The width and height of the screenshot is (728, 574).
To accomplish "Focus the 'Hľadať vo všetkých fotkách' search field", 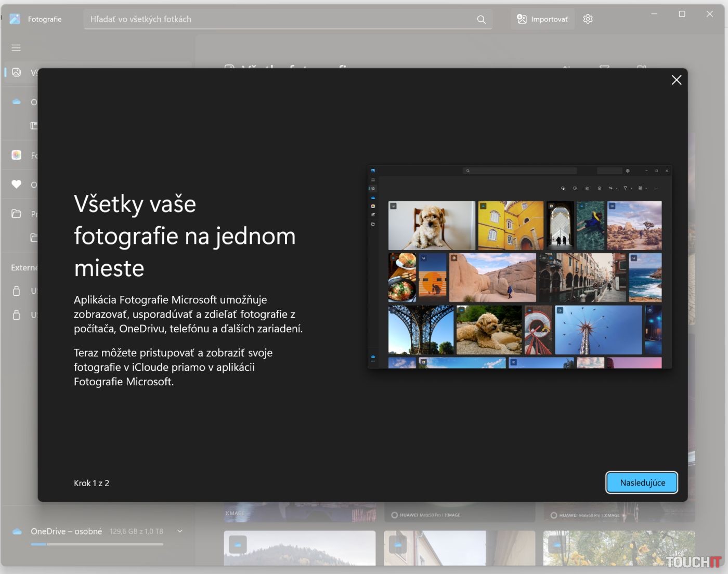I will [x=281, y=19].
